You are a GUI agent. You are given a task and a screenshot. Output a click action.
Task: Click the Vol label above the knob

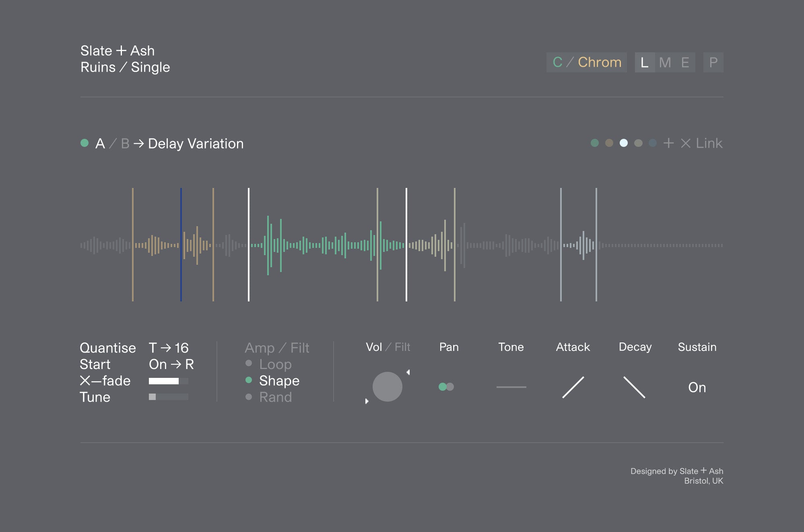click(x=374, y=347)
